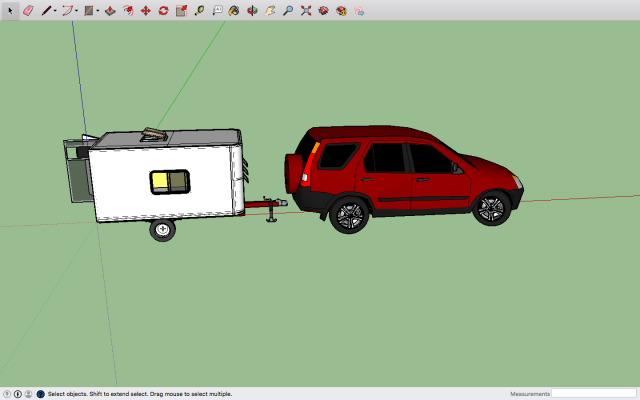
Task: Click the spare tire on the SUV's back
Action: [x=293, y=173]
